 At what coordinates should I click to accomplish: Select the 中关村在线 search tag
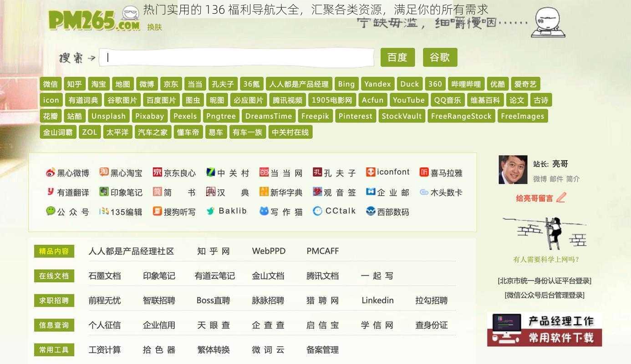[290, 132]
